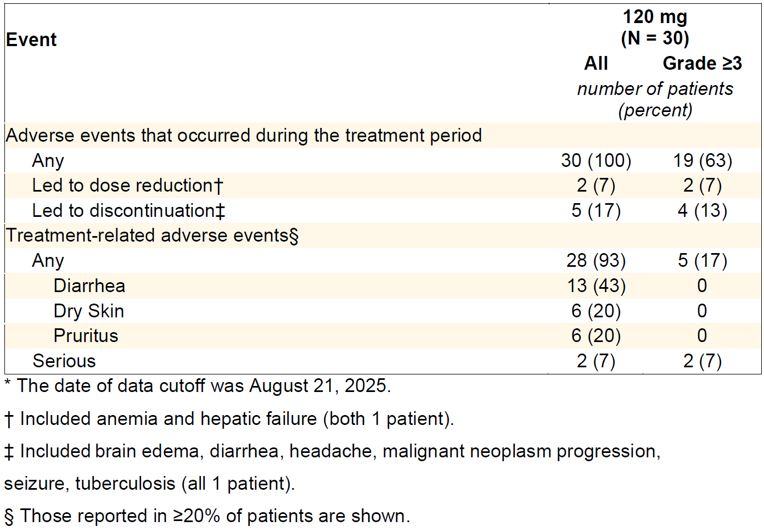Select the All column subheader
Image resolution: width=764 pixels, height=532 pixels.
click(596, 63)
